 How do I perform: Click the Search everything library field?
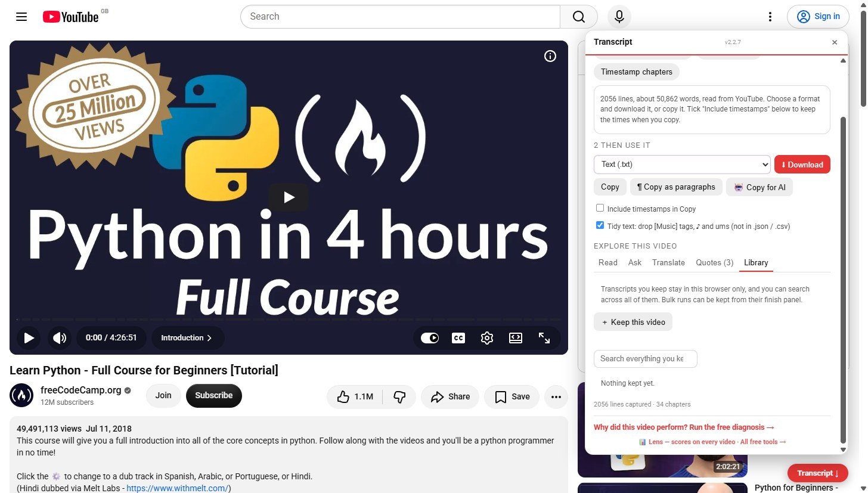point(646,359)
